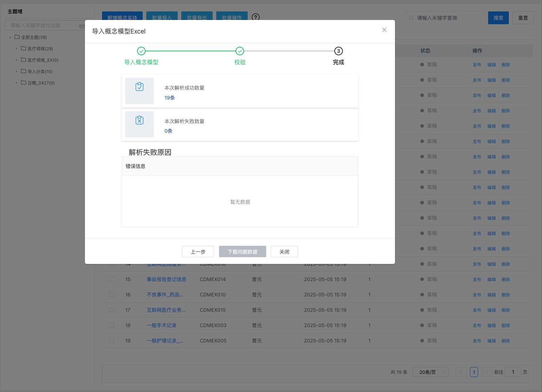Click the checkmark icon on the 校验 step

coord(240,51)
